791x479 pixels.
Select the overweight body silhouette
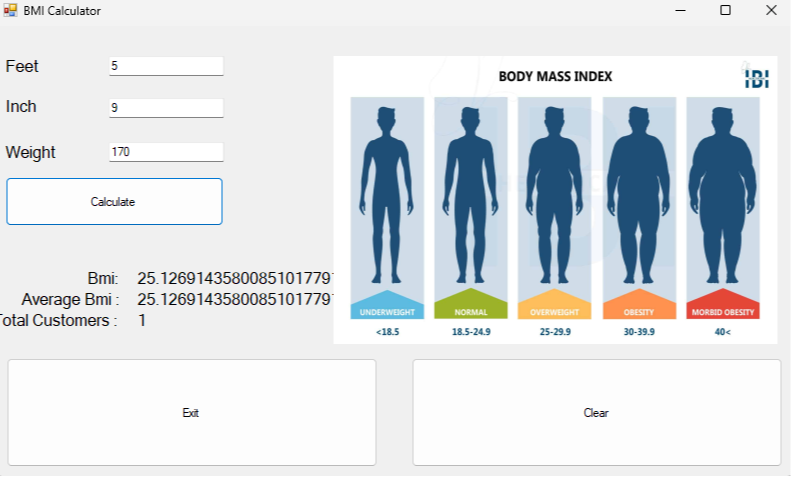click(x=554, y=195)
